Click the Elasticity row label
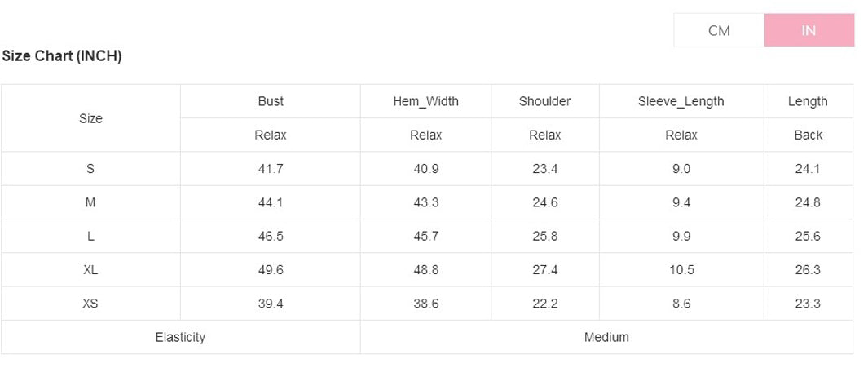The width and height of the screenshot is (868, 368). click(180, 337)
